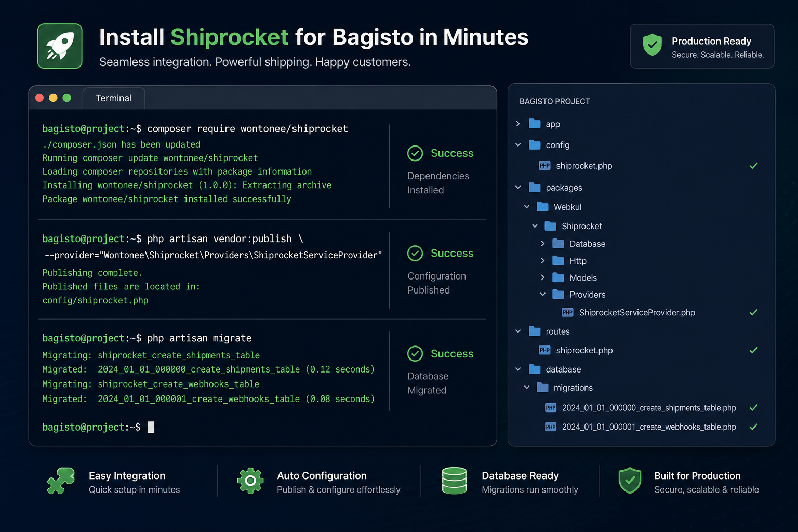Image resolution: width=798 pixels, height=532 pixels.
Task: Click the Webkul folder icon
Action: tap(542, 207)
